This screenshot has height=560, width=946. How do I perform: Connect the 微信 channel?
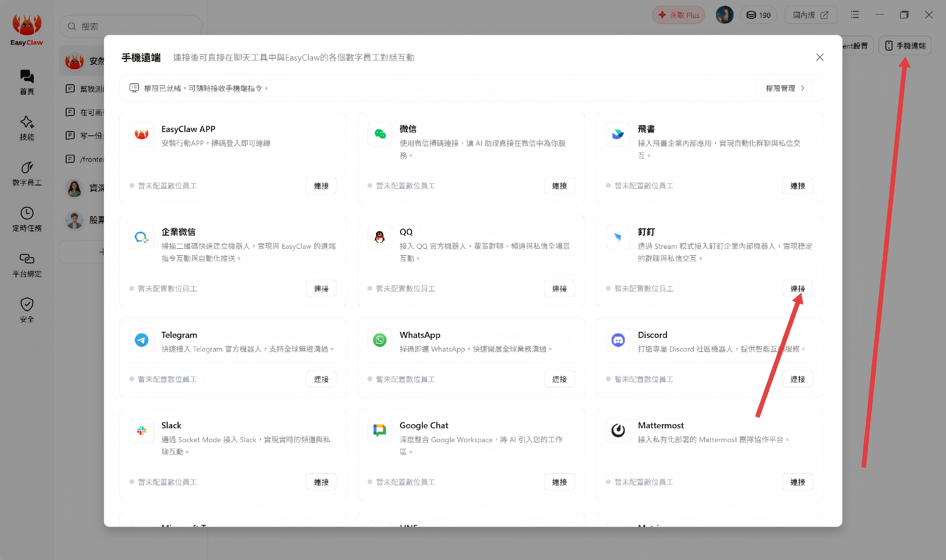[x=559, y=186]
